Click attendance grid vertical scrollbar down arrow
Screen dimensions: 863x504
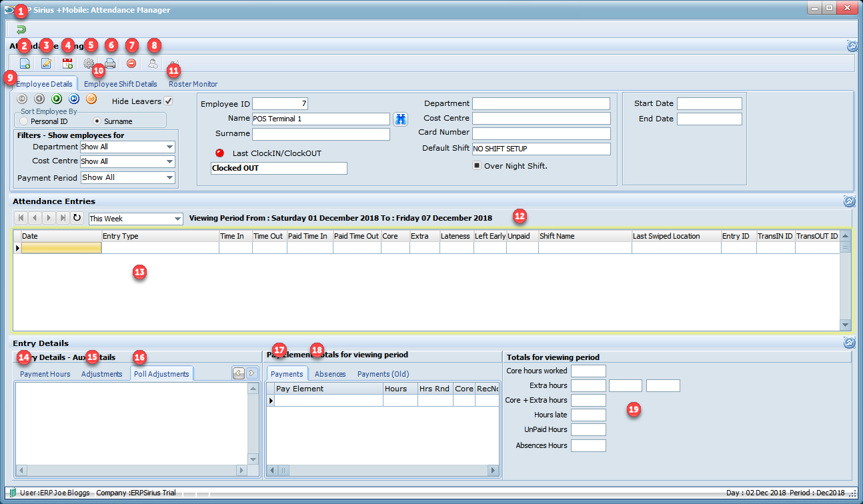pyautogui.click(x=846, y=325)
